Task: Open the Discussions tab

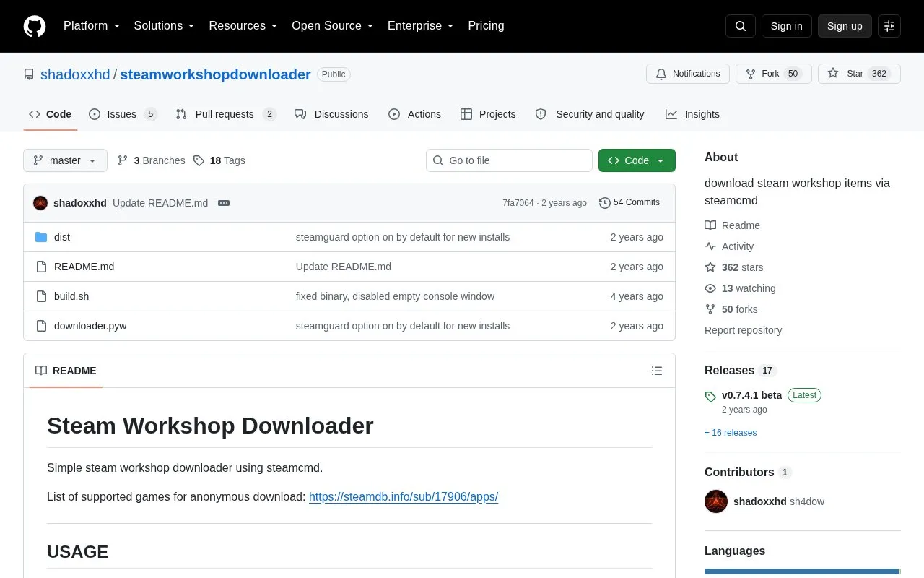Action: [x=332, y=114]
